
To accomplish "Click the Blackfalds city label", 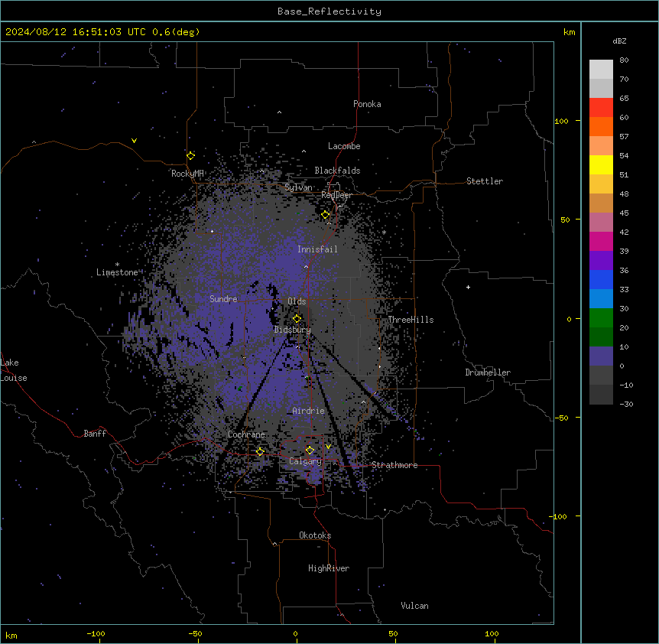I will coord(337,171).
